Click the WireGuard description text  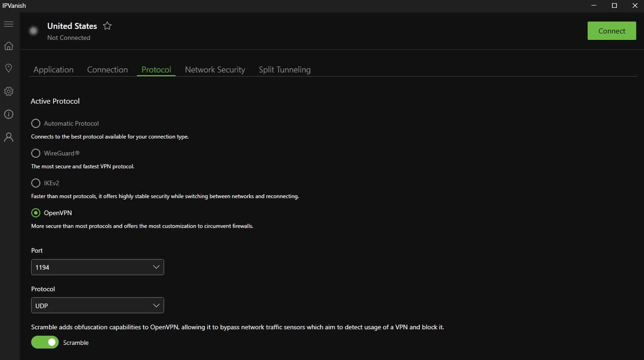pyautogui.click(x=83, y=166)
